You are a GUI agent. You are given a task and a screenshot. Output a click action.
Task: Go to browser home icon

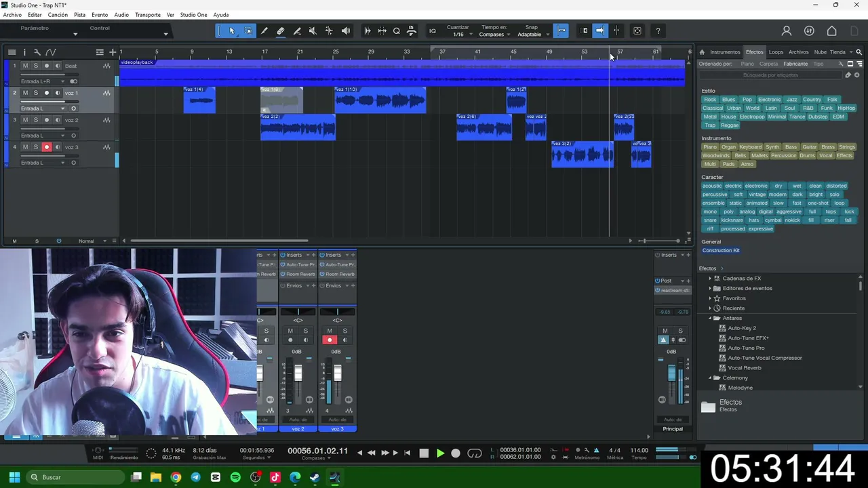click(702, 52)
